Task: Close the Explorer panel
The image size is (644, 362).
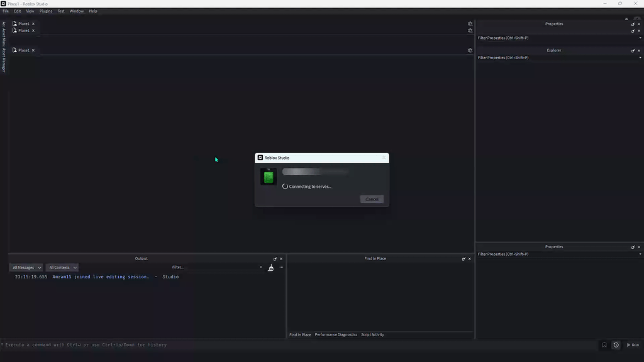Action: [x=639, y=50]
